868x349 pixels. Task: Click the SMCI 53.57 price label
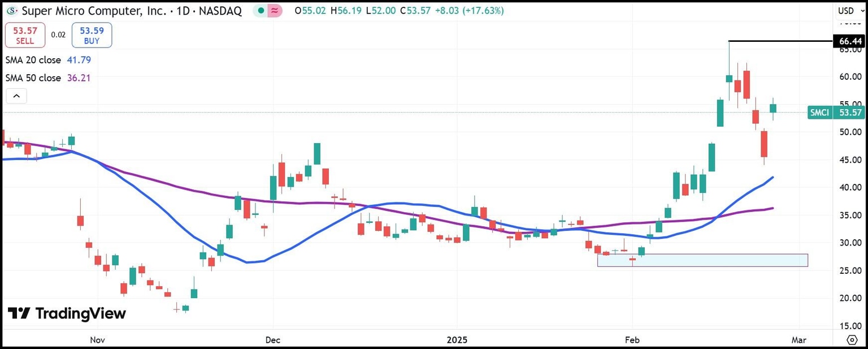[x=836, y=113]
